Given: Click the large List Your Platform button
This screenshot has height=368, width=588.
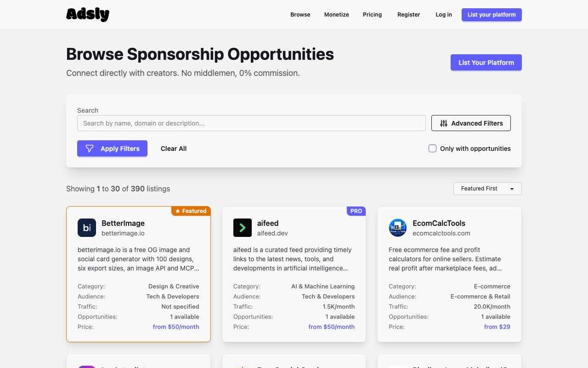Looking at the screenshot, I should [486, 63].
